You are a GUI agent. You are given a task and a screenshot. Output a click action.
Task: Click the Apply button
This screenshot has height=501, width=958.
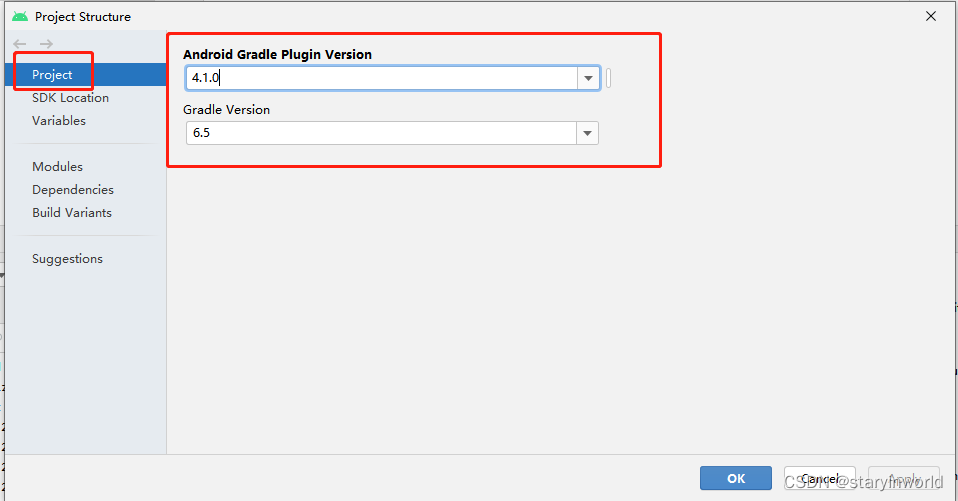tap(904, 478)
